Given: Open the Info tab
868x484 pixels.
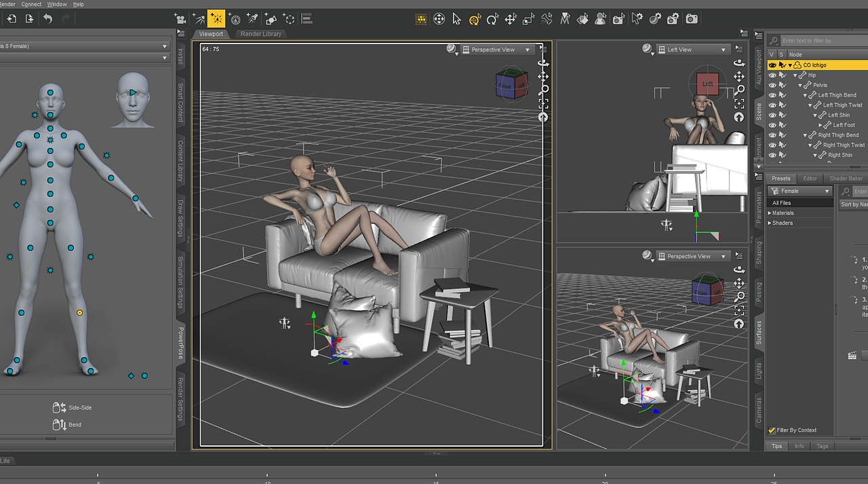Looking at the screenshot, I should (x=799, y=446).
